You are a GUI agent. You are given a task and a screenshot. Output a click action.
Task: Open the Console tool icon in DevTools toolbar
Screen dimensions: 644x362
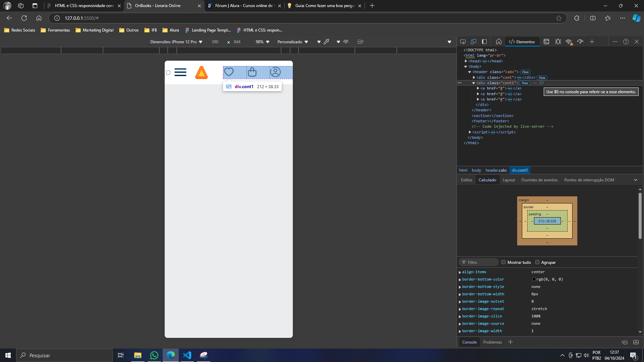(546, 42)
